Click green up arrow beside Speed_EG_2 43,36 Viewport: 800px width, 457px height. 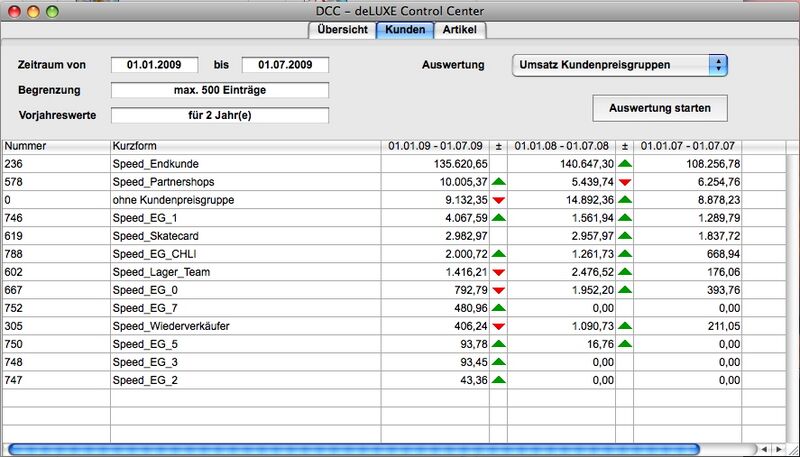pyautogui.click(x=498, y=380)
